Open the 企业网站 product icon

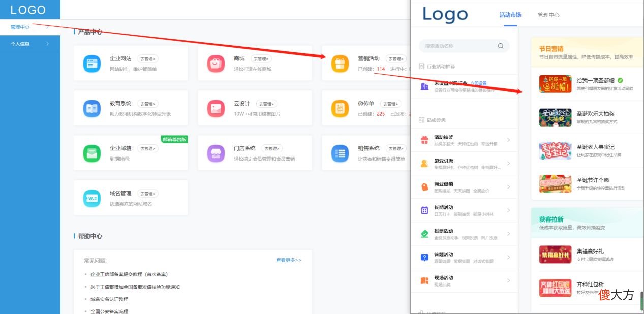[92, 64]
